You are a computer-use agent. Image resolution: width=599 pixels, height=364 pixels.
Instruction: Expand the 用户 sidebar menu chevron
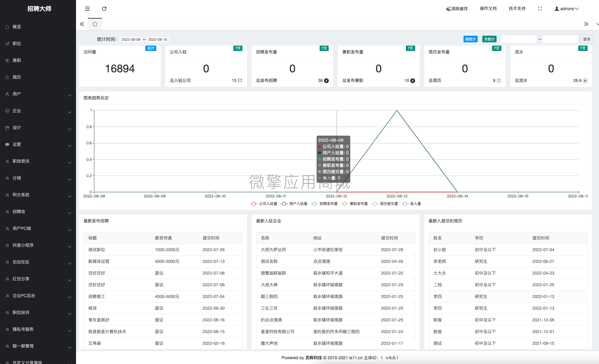(x=70, y=95)
